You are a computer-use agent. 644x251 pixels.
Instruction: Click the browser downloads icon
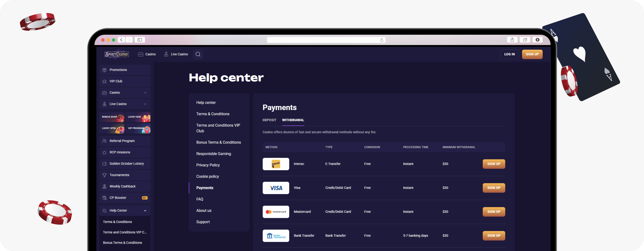click(537, 40)
